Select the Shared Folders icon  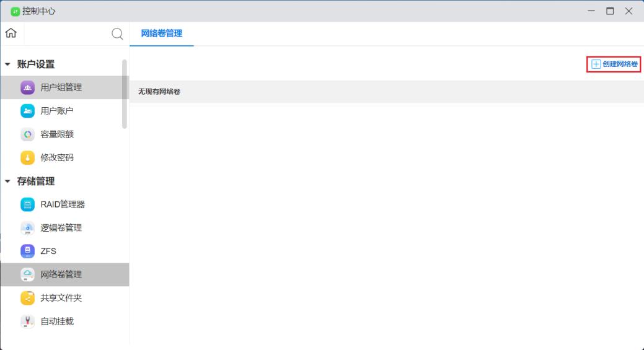point(28,298)
